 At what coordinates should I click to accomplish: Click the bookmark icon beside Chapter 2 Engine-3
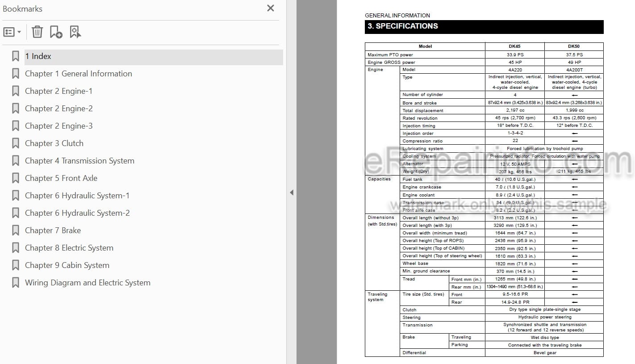coord(16,126)
